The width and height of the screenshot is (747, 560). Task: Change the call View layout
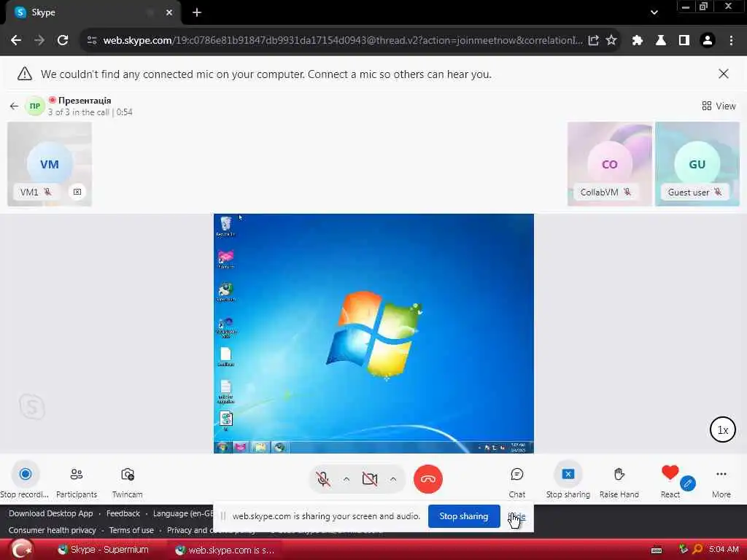point(719,106)
